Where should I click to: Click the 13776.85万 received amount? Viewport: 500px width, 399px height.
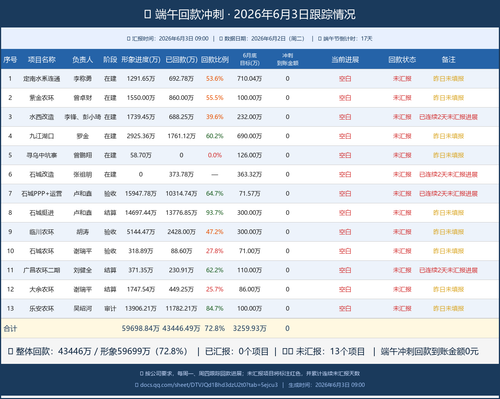pyautogui.click(x=181, y=213)
